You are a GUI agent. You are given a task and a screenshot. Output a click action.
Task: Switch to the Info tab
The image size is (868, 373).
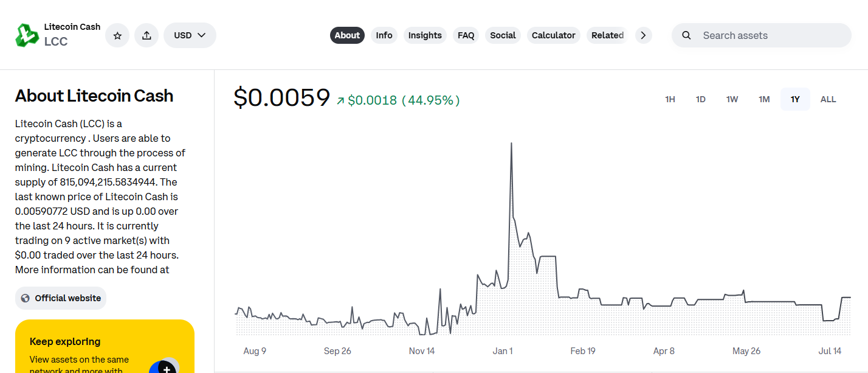[384, 35]
